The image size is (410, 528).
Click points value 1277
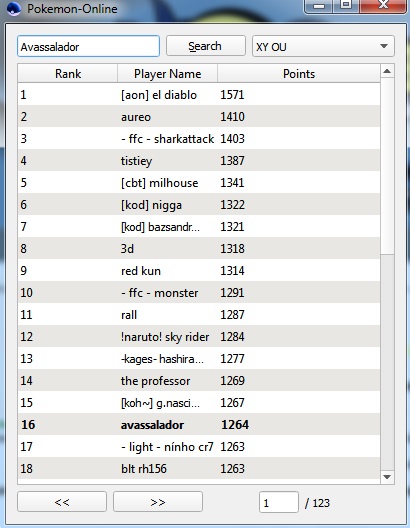[232, 359]
